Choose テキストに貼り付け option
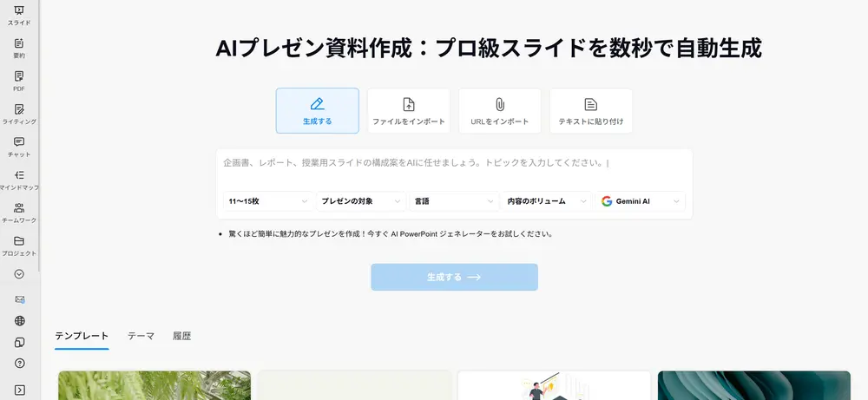The height and width of the screenshot is (400, 868). pyautogui.click(x=590, y=111)
